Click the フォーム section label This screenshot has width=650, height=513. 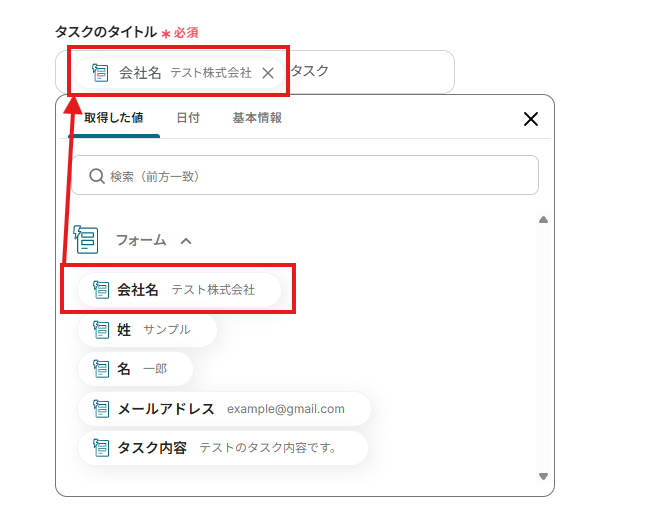pyautogui.click(x=141, y=240)
